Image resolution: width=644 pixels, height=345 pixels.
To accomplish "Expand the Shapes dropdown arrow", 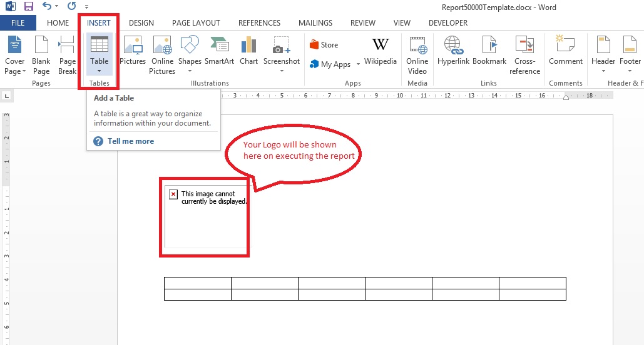I will tap(190, 71).
